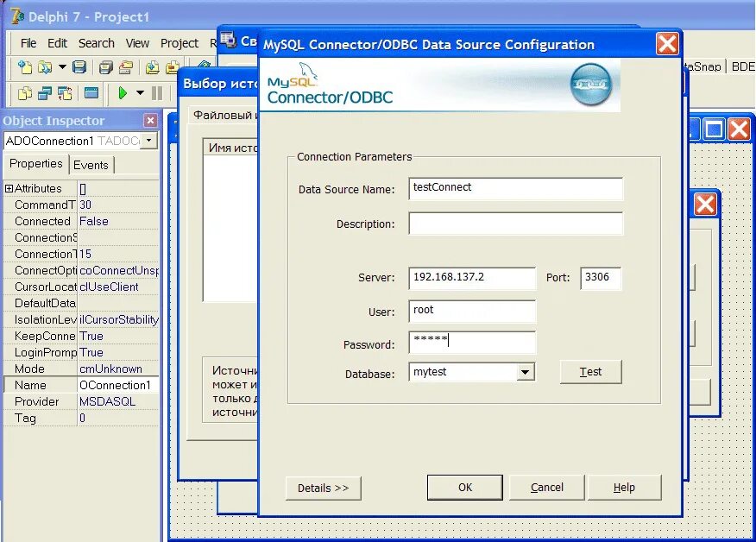Click the Delphi 7 title bar icon
Image resolution: width=756 pixels, height=542 pixels.
(17, 16)
